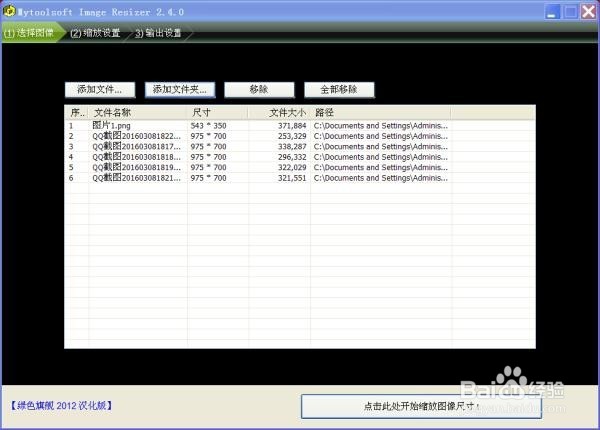Close the Image Resizer window
Viewport: 600px width, 430px height.
[x=589, y=11]
